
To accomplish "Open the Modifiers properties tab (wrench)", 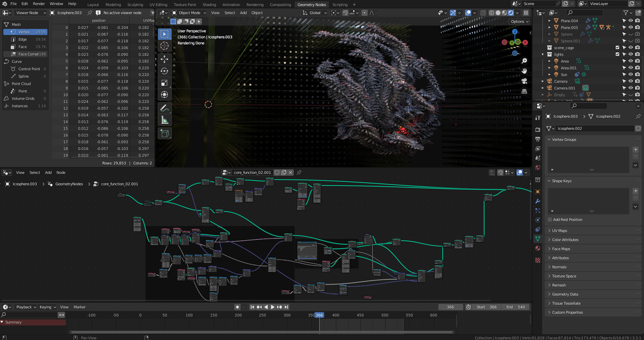I will pos(537,201).
